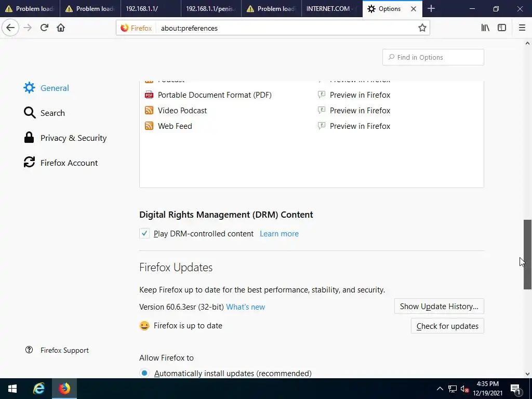Select the Video Podcast content type row
532x399 pixels.
point(312,111)
